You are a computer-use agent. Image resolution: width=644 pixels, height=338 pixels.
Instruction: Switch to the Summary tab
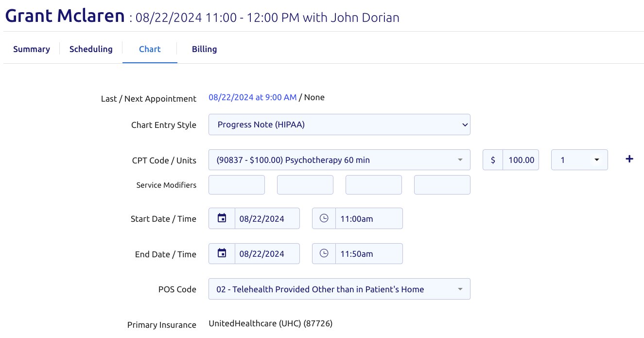point(32,49)
